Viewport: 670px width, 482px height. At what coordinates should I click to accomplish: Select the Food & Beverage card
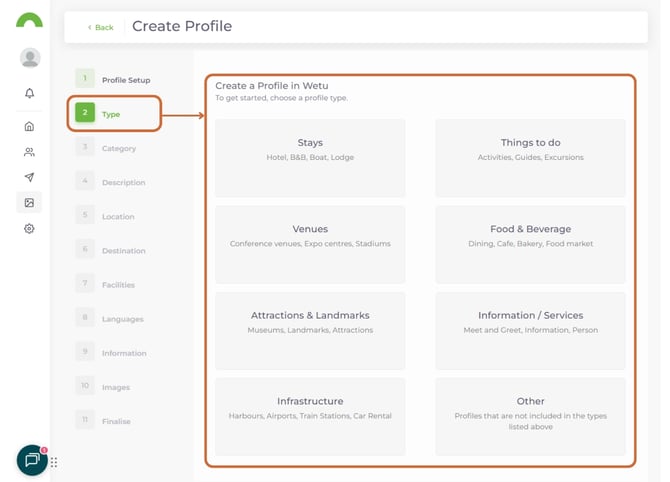point(530,244)
